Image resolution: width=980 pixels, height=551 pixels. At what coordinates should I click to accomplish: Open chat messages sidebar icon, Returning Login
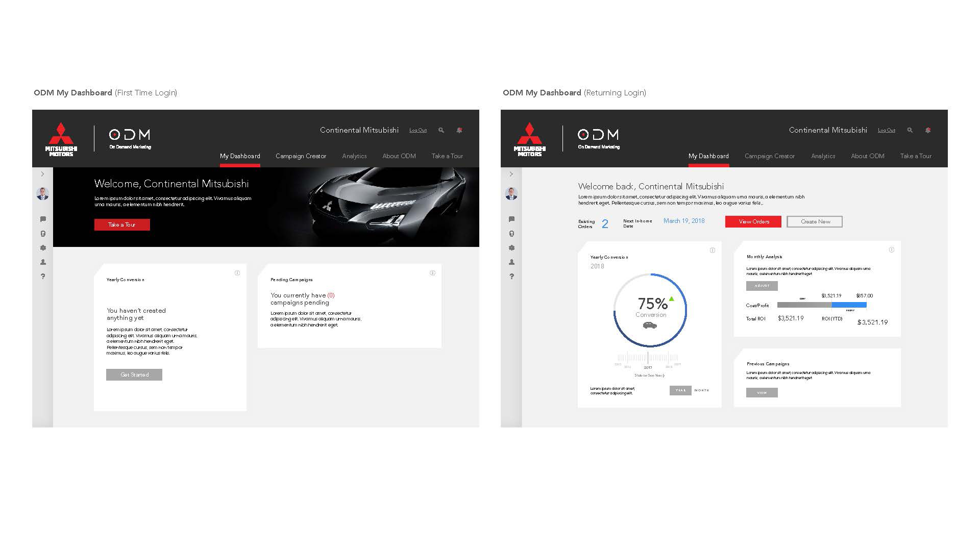pos(511,219)
